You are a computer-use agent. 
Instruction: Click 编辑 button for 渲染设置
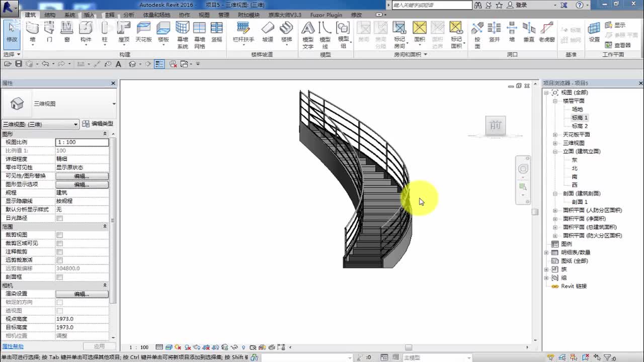coord(82,294)
